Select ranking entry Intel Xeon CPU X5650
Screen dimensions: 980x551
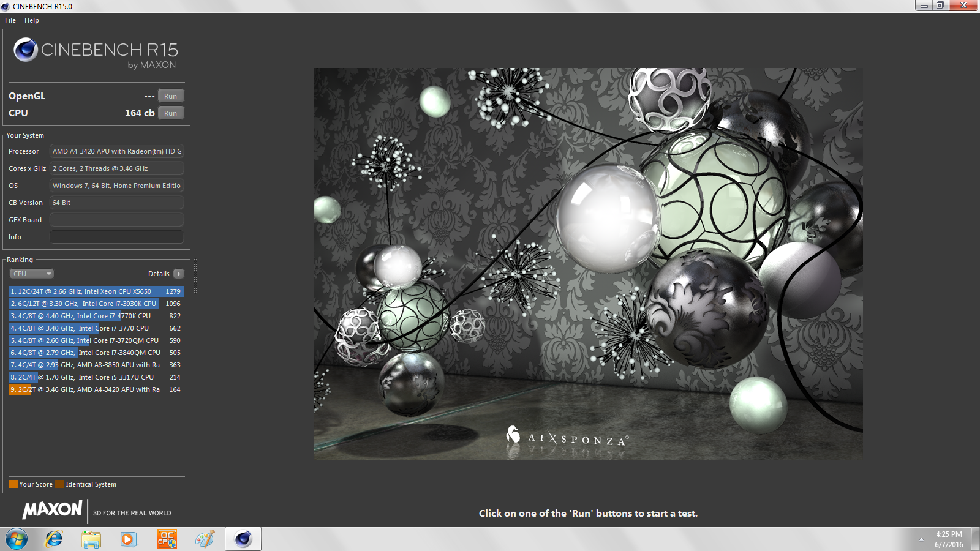(x=96, y=291)
